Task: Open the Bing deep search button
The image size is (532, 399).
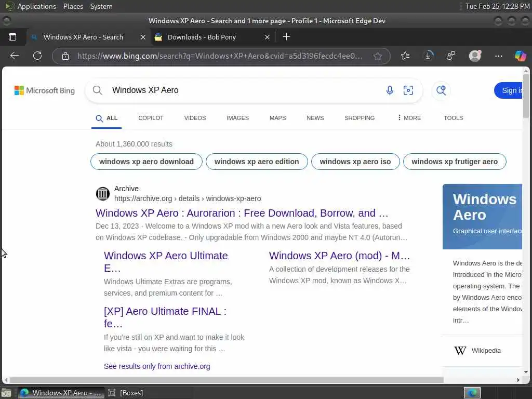Action: [441, 90]
